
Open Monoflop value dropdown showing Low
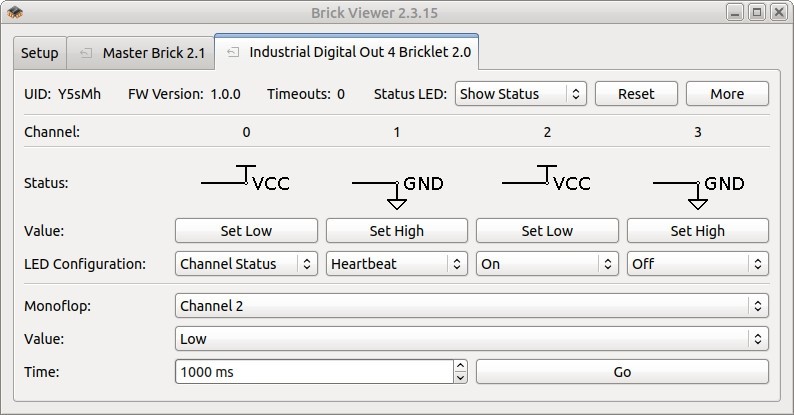(x=472, y=339)
